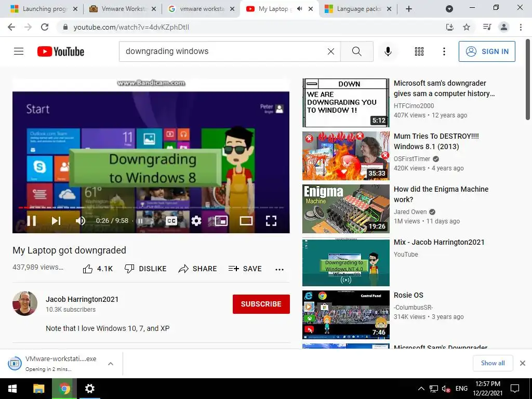Open the tab search dropdown

coord(449,9)
